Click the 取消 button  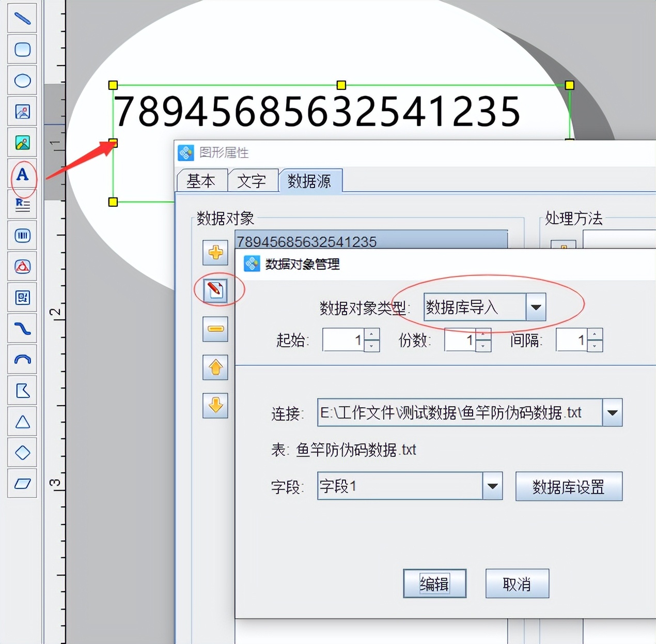(517, 584)
